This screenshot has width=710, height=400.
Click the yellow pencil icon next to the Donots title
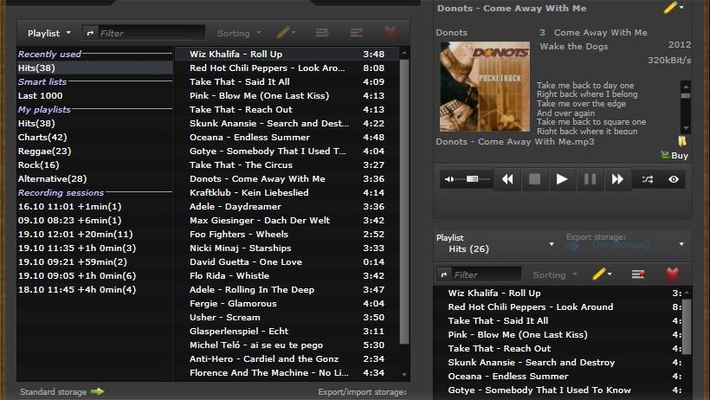[x=670, y=8]
